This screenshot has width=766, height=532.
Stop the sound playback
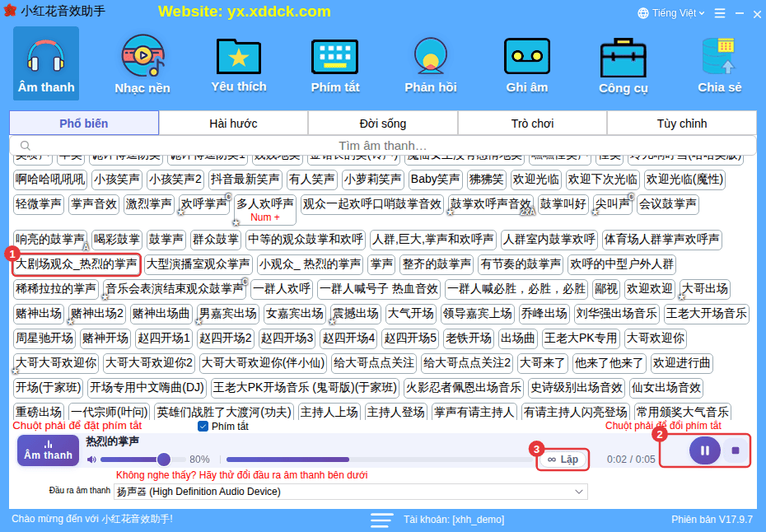point(736,450)
